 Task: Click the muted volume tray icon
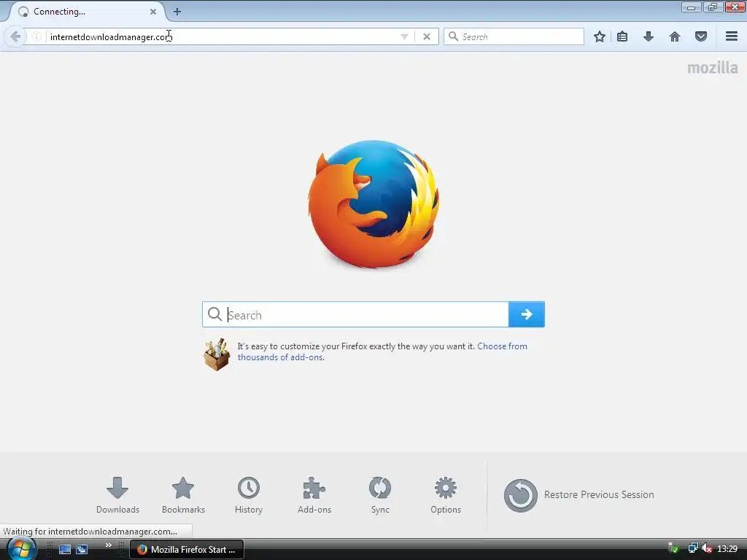pos(707,548)
